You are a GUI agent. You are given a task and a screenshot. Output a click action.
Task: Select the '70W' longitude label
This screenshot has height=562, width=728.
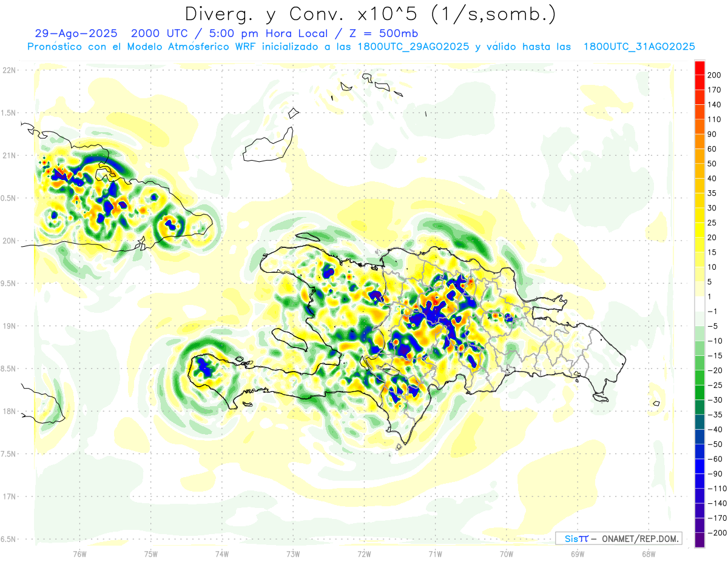[507, 554]
